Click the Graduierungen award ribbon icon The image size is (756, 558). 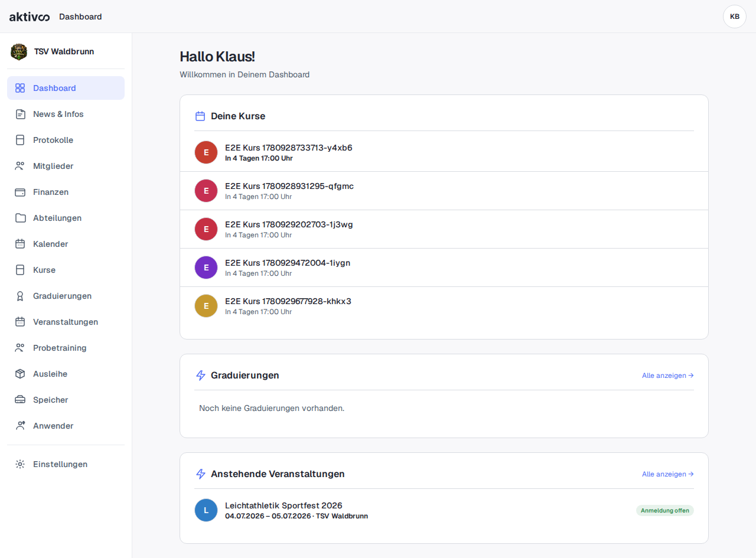[x=20, y=296]
